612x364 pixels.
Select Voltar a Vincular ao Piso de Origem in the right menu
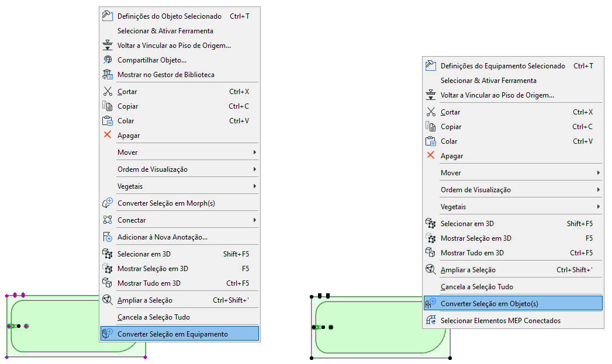[x=513, y=95]
